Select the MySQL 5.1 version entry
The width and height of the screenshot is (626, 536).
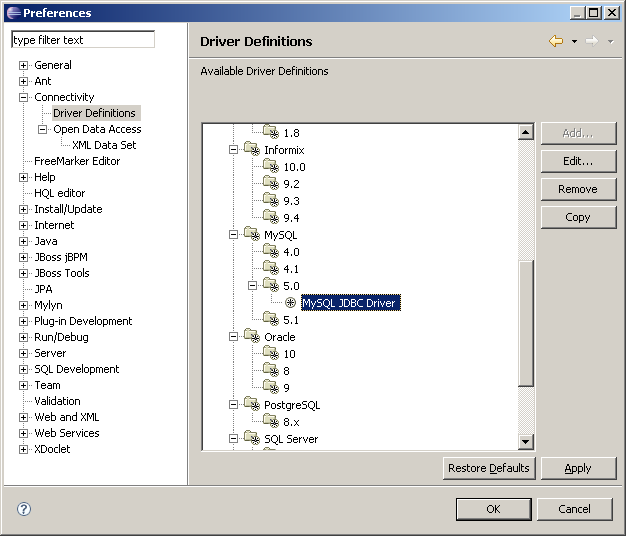click(291, 320)
